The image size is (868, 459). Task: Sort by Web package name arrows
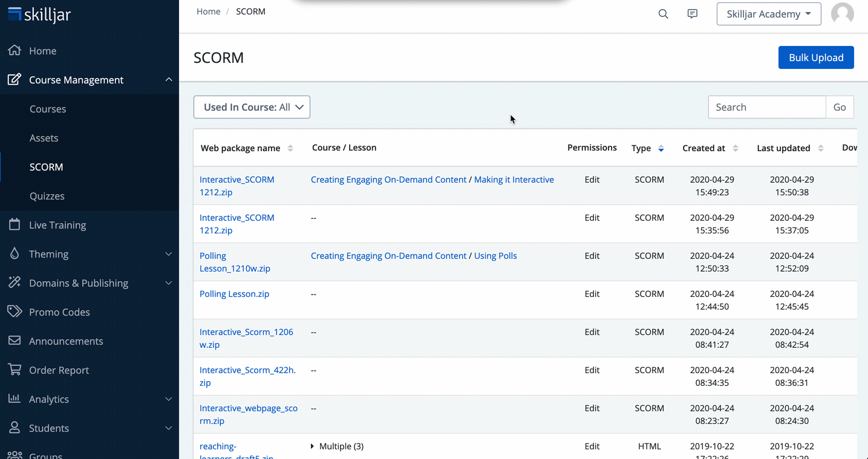click(x=290, y=148)
